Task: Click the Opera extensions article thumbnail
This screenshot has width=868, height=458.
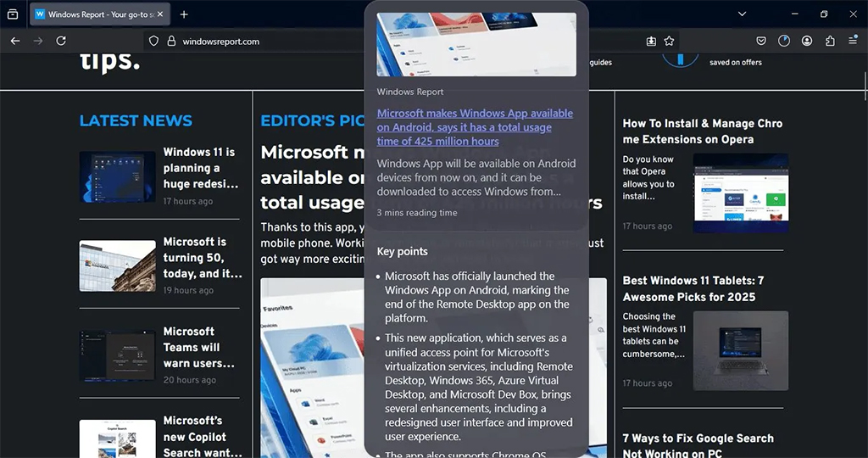Action: (741, 193)
